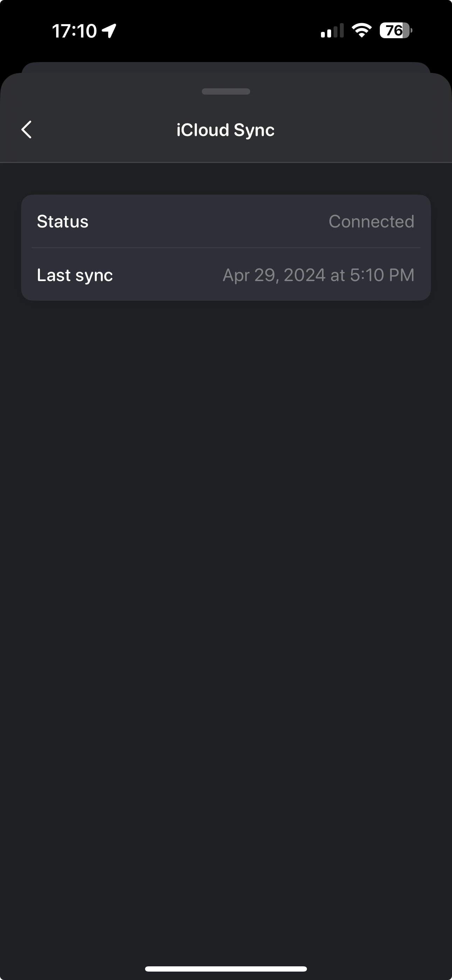452x980 pixels.
Task: Tap the Wi-Fi icon in status bar
Action: 362,30
